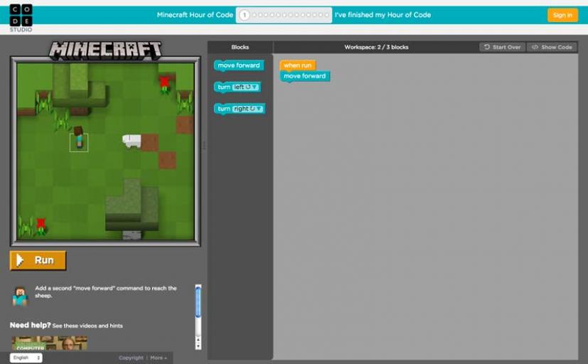
Task: Click the last puzzle progress bubble
Action: (x=326, y=15)
